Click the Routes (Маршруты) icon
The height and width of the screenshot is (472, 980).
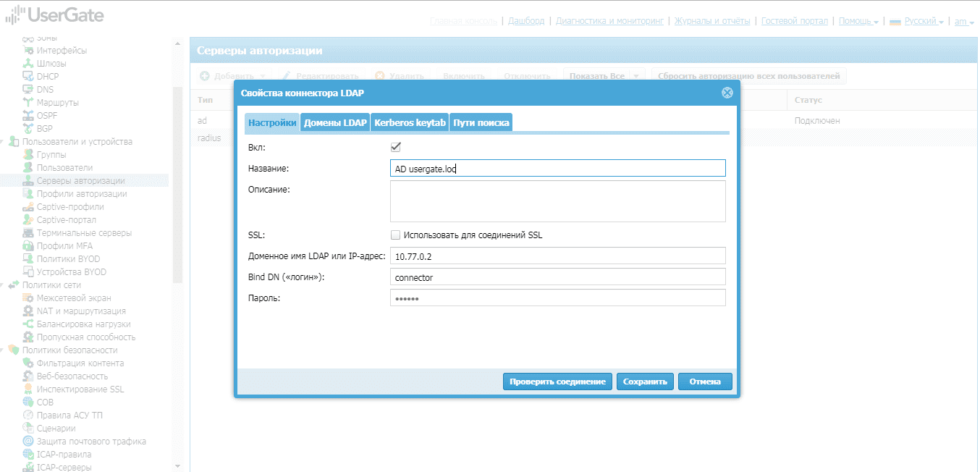coord(28,102)
